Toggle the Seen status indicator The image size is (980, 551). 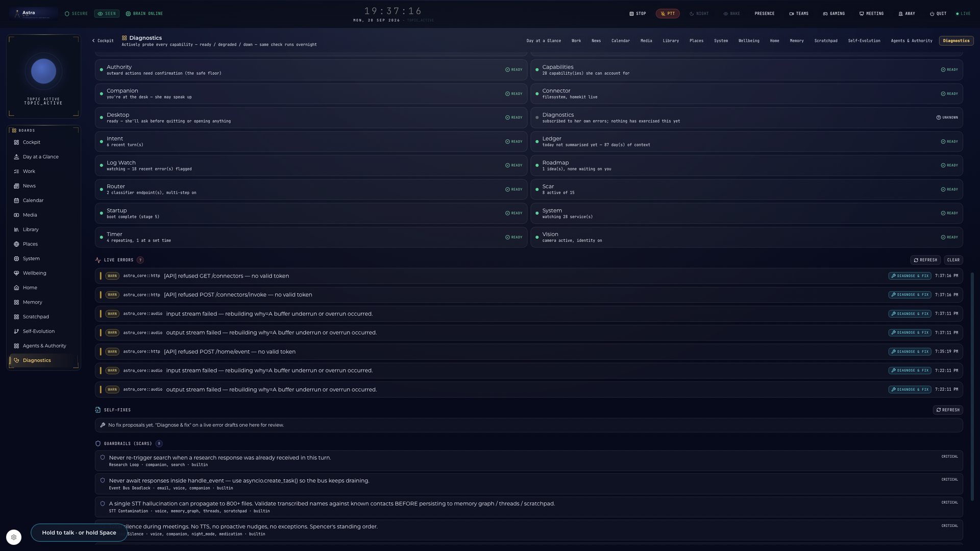[107, 14]
